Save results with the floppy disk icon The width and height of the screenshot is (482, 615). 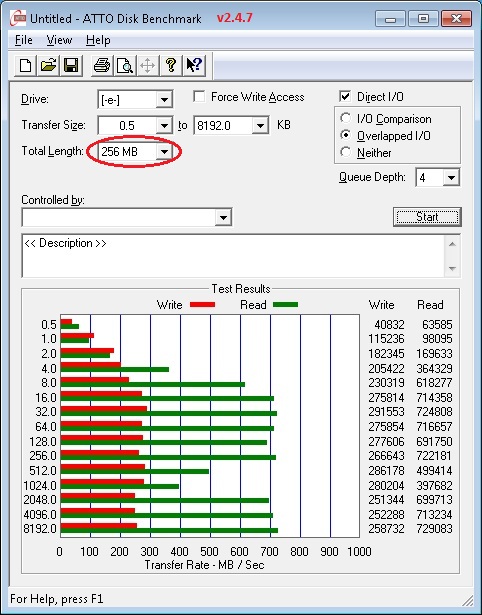point(71,65)
